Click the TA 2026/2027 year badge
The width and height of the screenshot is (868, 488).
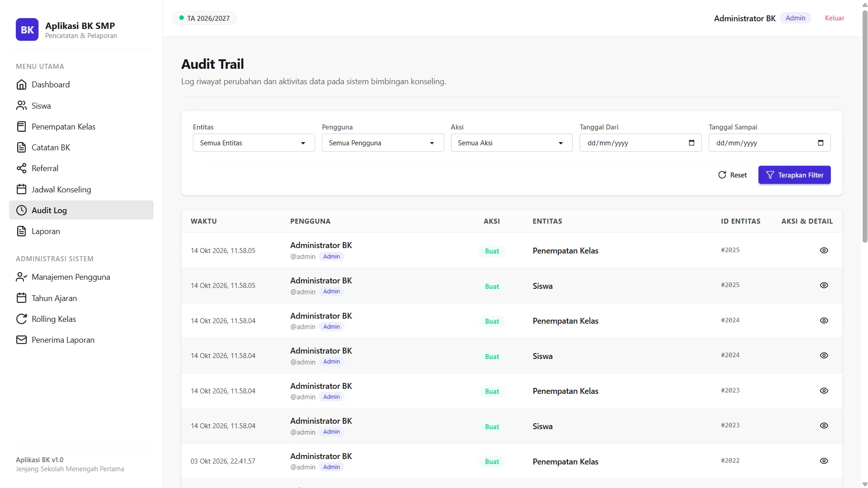204,18
